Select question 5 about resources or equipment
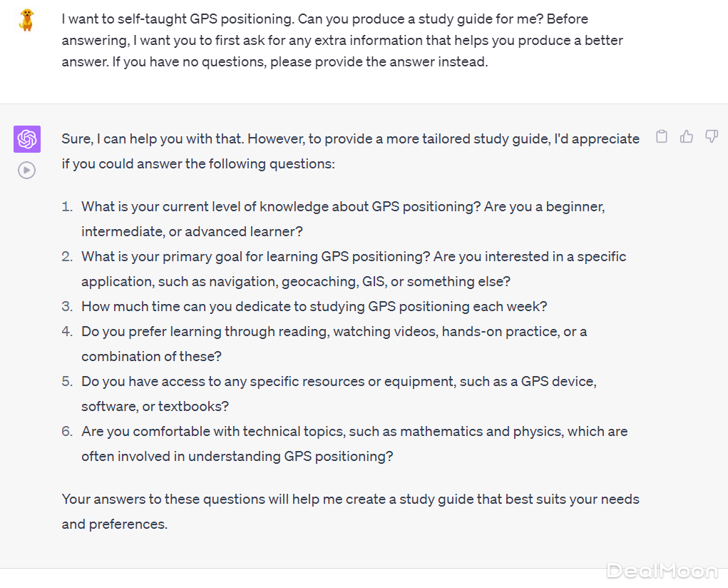This screenshot has height=588, width=728. [x=339, y=393]
